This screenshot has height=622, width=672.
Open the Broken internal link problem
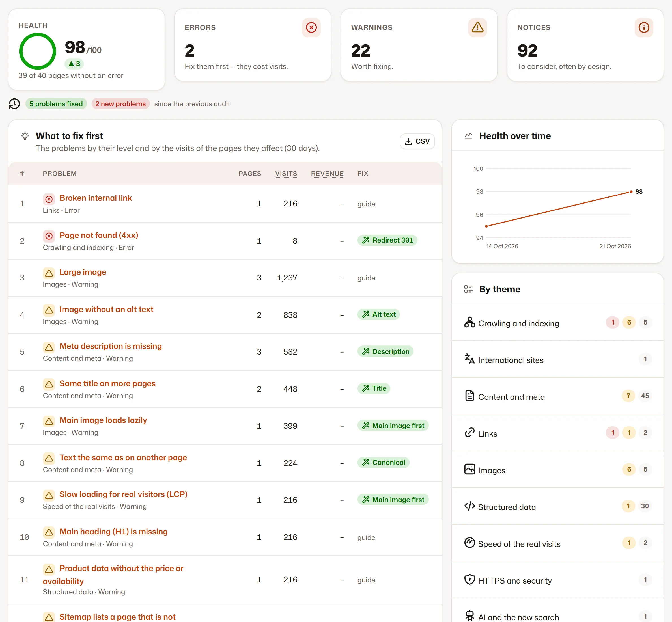point(96,198)
